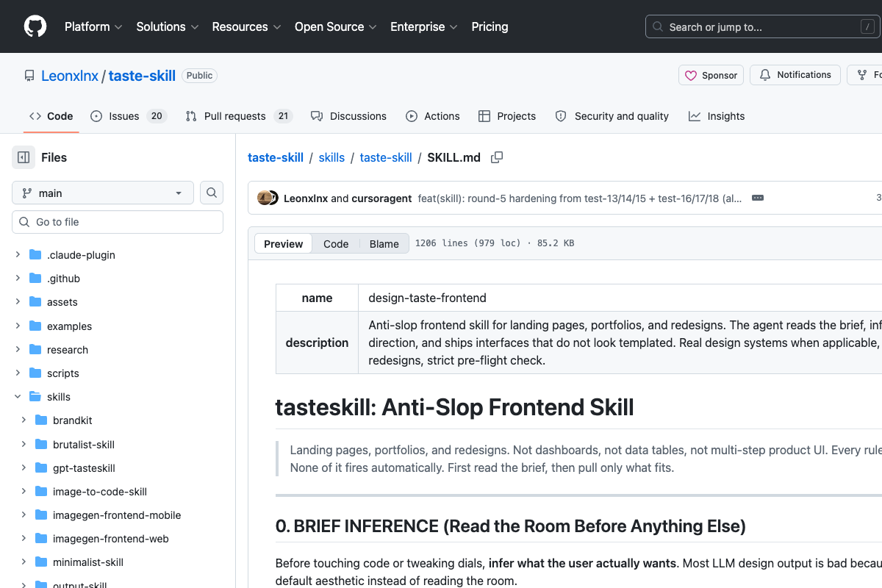This screenshot has height=588, width=882.
Task: Select the Code view tab in file toolbar
Action: (x=336, y=244)
